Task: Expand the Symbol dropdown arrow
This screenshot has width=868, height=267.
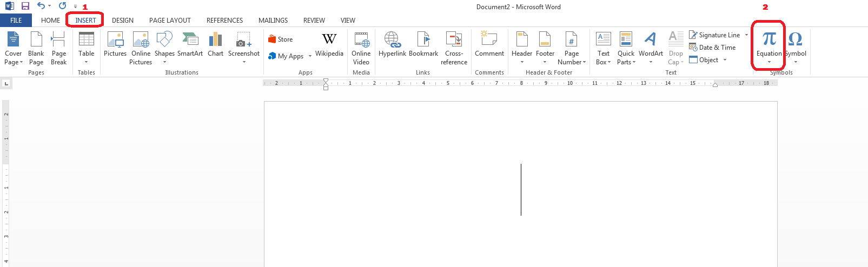Action: tap(796, 62)
